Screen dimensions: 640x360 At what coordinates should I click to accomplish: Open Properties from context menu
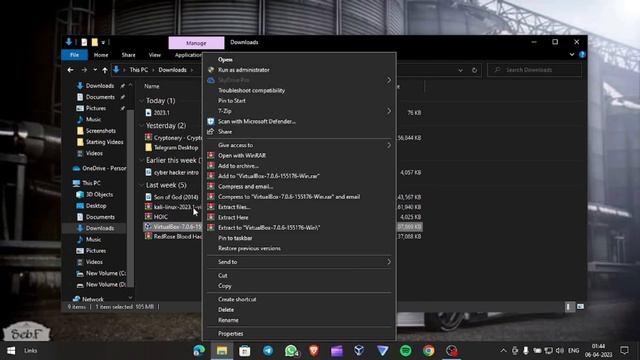231,334
